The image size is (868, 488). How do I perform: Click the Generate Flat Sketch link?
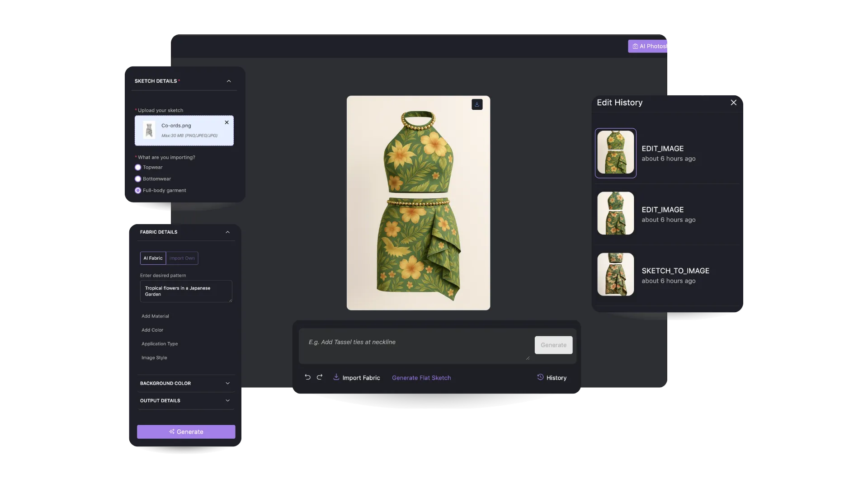click(421, 378)
